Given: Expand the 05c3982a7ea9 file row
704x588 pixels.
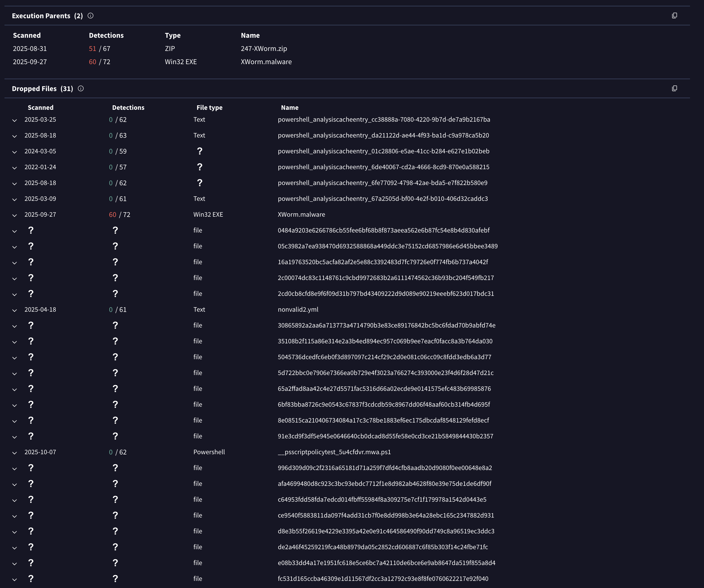Looking at the screenshot, I should point(15,247).
